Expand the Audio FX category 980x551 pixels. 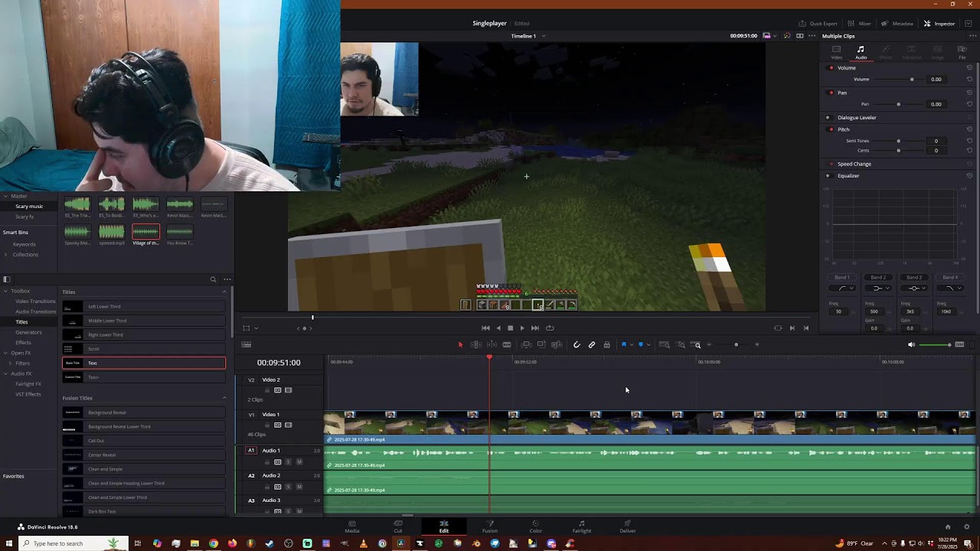5,373
